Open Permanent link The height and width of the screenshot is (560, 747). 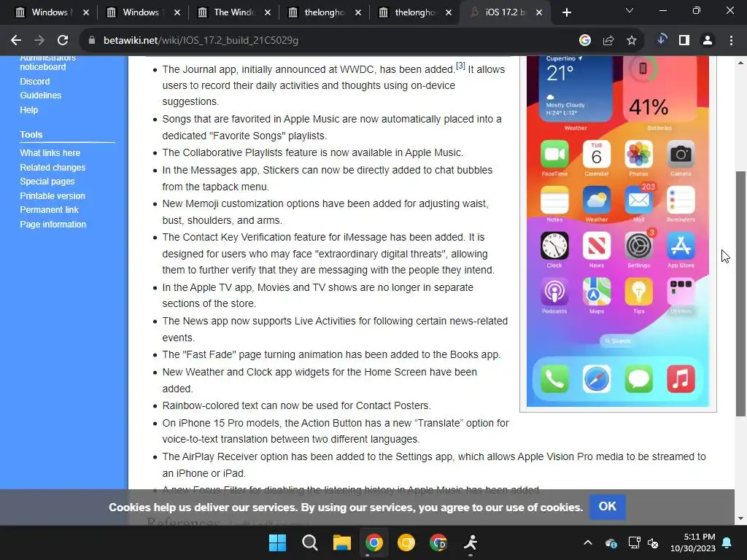click(x=49, y=210)
